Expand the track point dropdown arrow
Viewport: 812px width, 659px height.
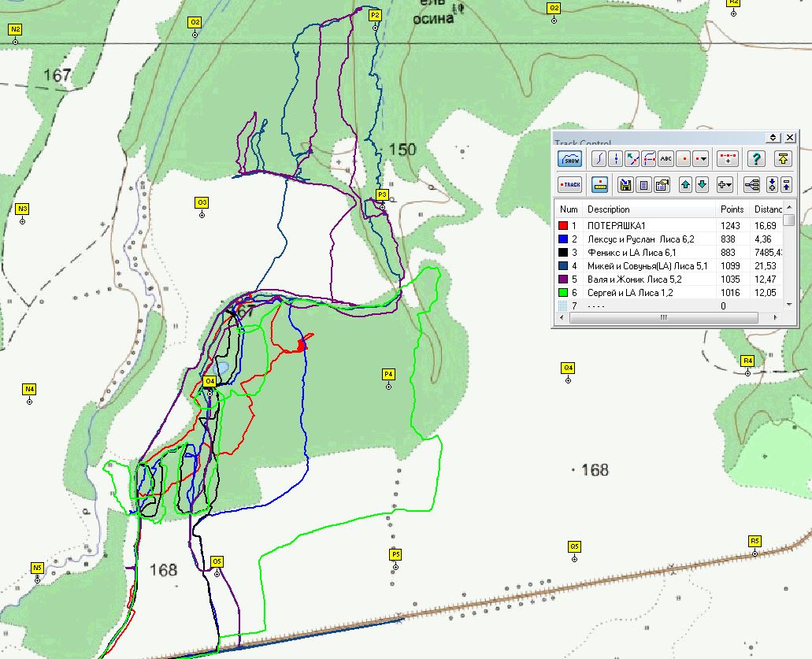pyautogui.click(x=701, y=159)
